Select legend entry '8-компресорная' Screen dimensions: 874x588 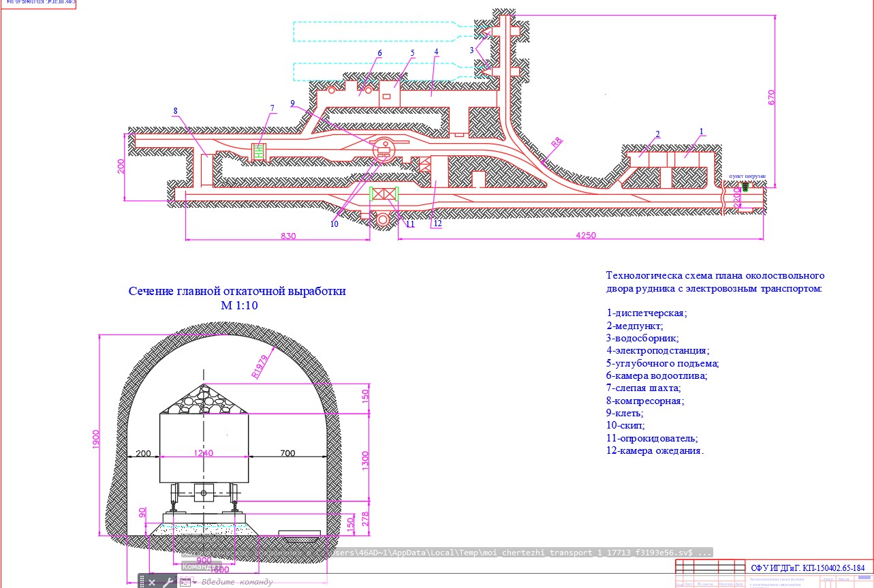coord(645,401)
